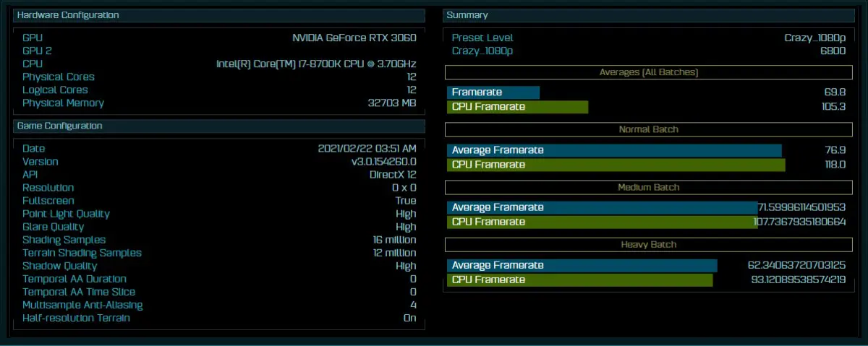Select the Normal Batch Average Framerate bar
The image size is (868, 346).
click(x=614, y=150)
